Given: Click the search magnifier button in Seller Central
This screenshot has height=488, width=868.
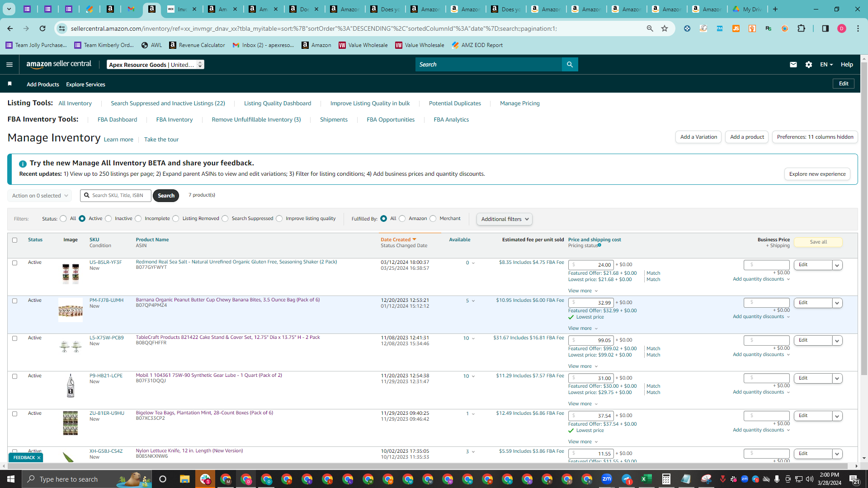Looking at the screenshot, I should pyautogui.click(x=570, y=65).
